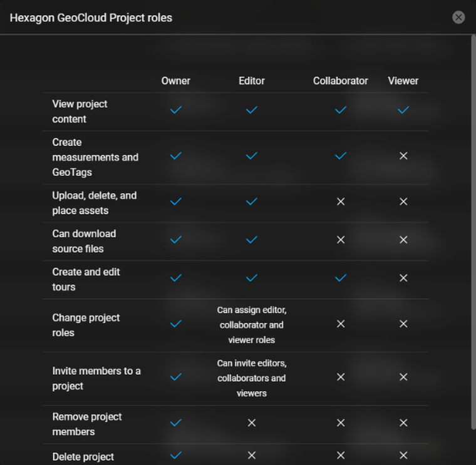Click Viewer X for Create and edit tours
This screenshot has height=465, width=476.
click(403, 278)
